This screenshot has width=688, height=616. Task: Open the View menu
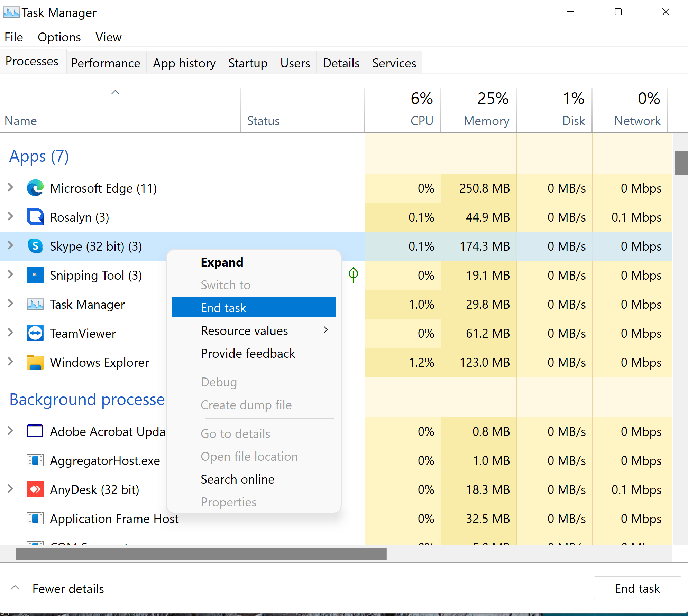pos(109,37)
